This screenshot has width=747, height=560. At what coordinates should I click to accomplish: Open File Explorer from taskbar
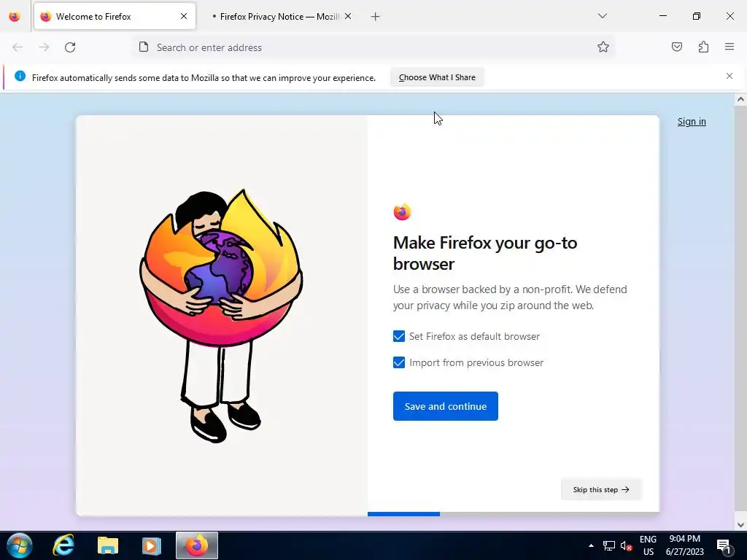pyautogui.click(x=108, y=545)
